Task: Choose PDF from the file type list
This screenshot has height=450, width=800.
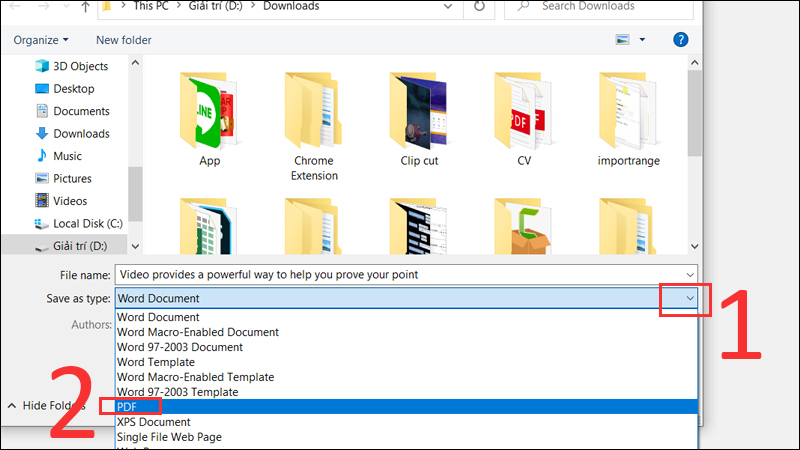Action: point(127,407)
